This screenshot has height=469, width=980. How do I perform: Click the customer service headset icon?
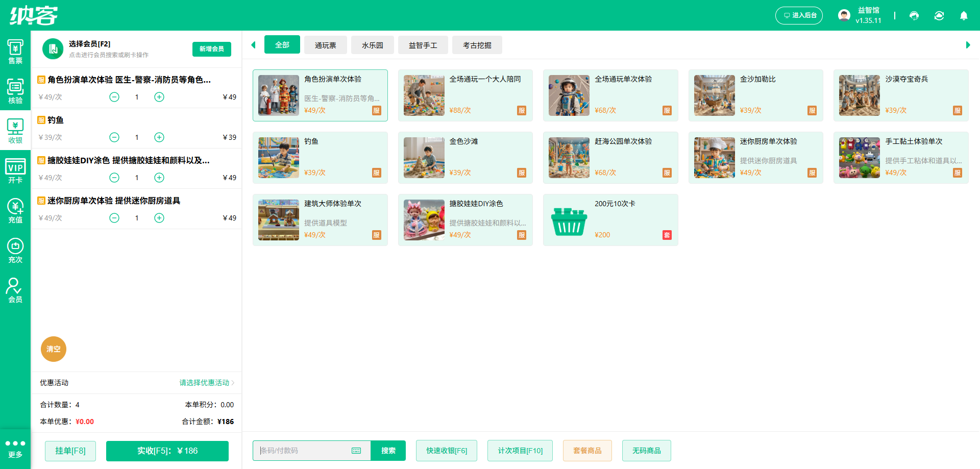(x=914, y=15)
